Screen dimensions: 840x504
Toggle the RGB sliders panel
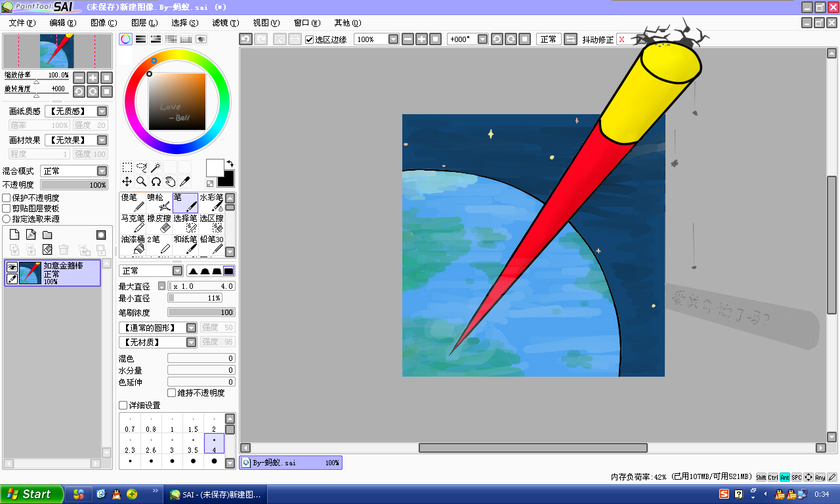[x=140, y=39]
